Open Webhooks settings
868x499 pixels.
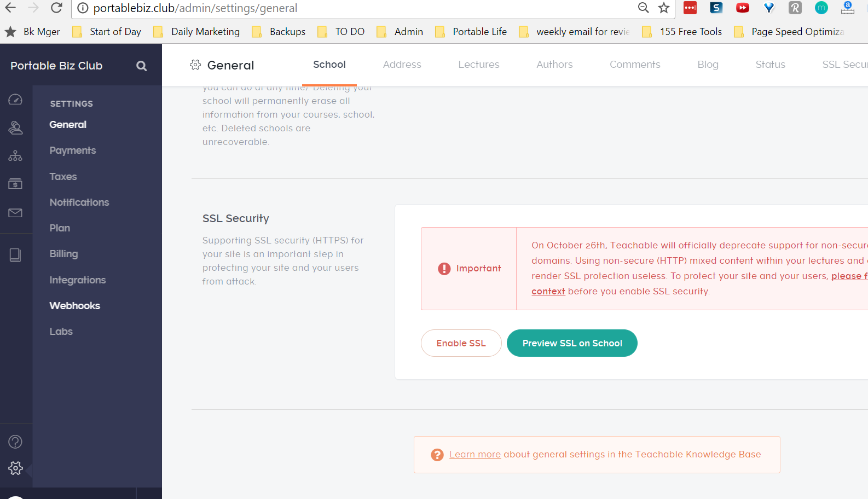[x=74, y=306]
